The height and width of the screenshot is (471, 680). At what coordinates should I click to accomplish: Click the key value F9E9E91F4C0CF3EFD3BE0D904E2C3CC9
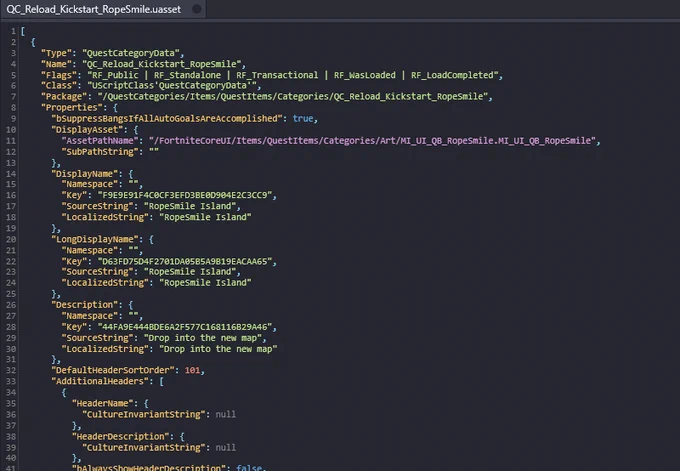(x=185, y=195)
